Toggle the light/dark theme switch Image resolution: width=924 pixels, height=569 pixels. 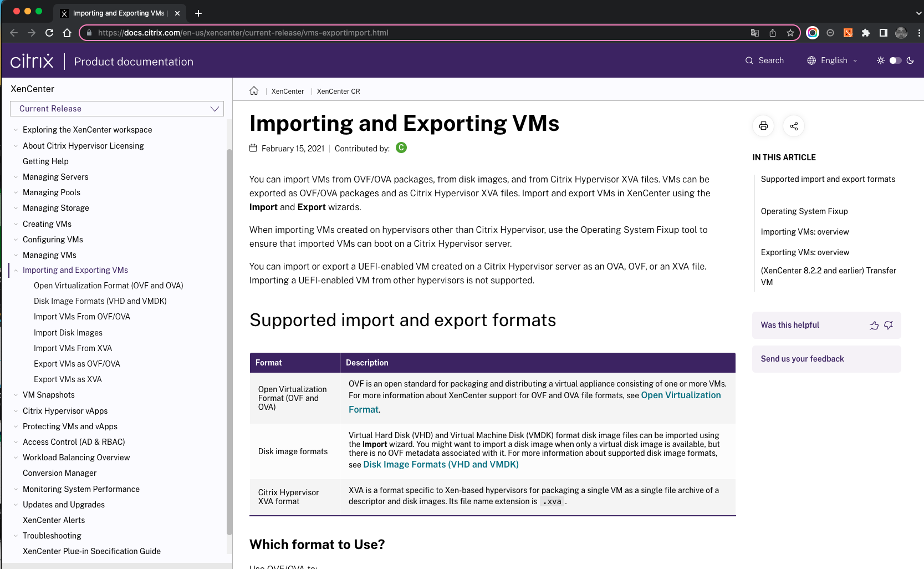click(x=895, y=60)
